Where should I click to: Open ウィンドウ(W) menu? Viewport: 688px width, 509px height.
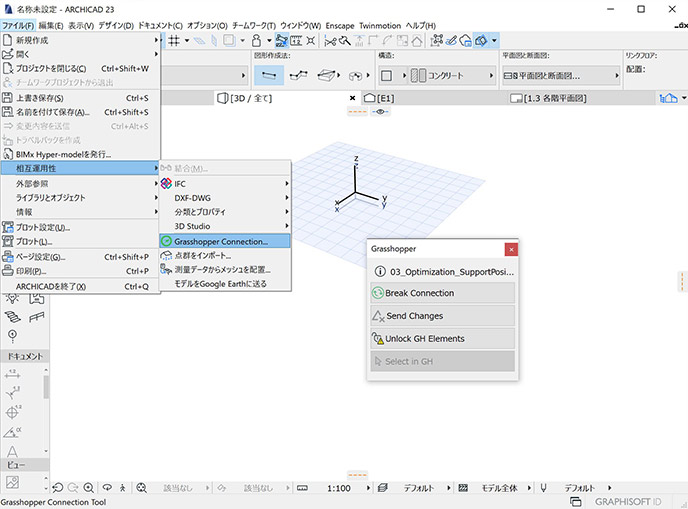point(301,25)
